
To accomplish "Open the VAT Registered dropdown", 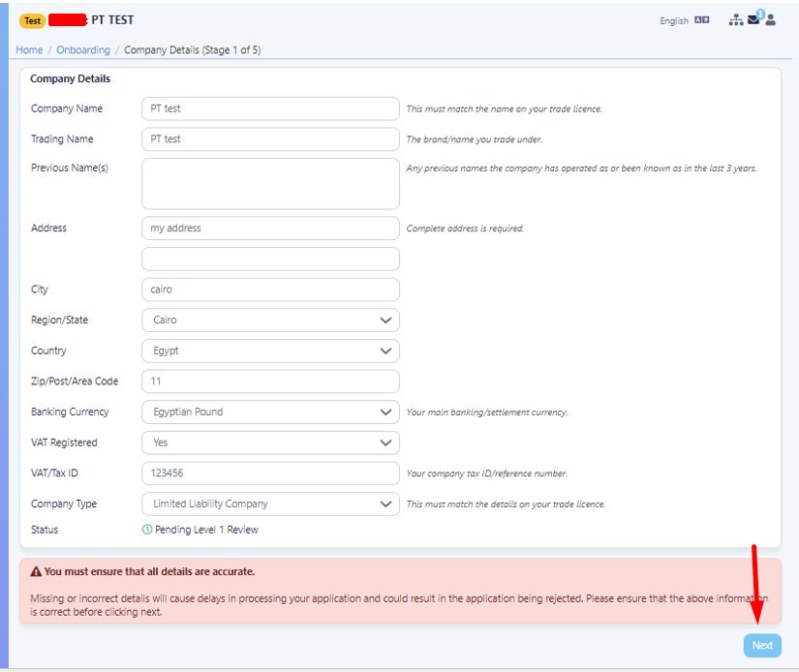I will pos(270,443).
